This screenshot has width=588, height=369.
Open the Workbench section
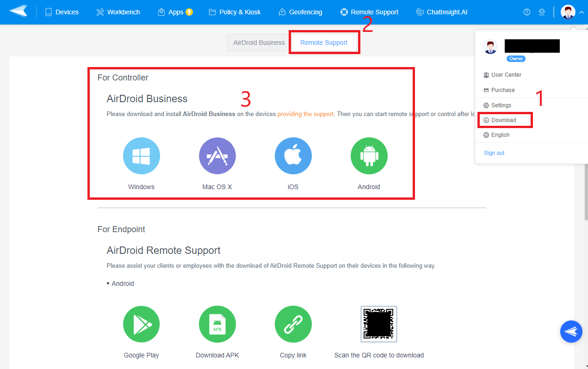tap(118, 12)
